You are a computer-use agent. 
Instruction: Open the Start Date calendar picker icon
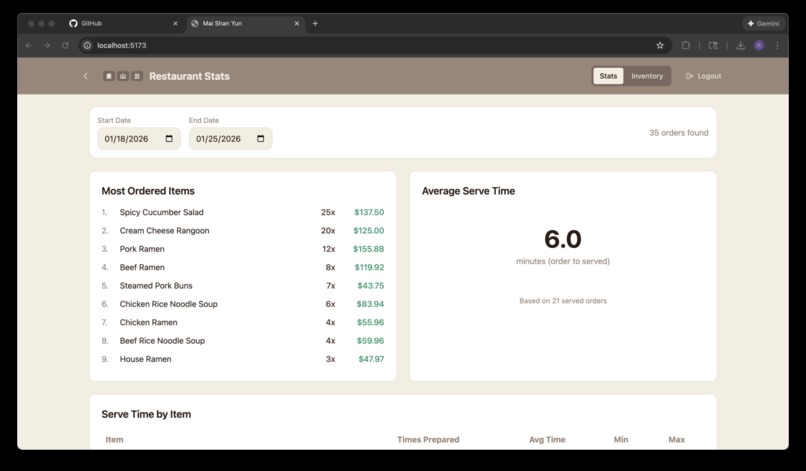pos(169,138)
